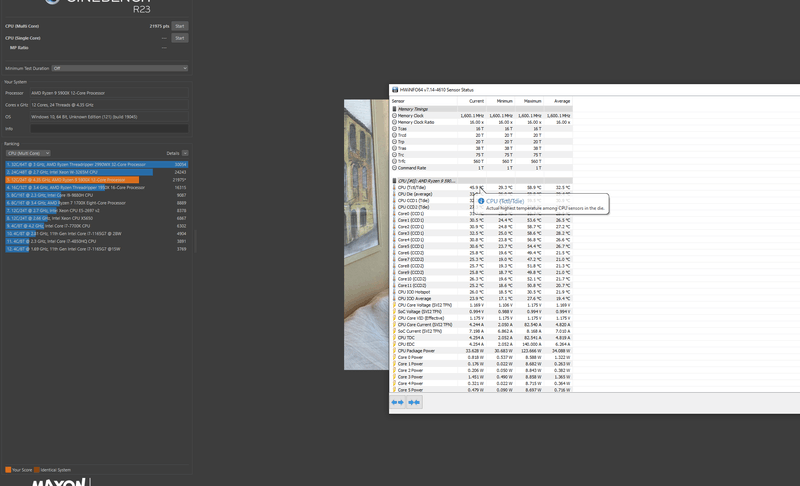Start the CPU (Single Core) test in Cinebench
Viewport: 800px width, 486px height.
[180, 38]
